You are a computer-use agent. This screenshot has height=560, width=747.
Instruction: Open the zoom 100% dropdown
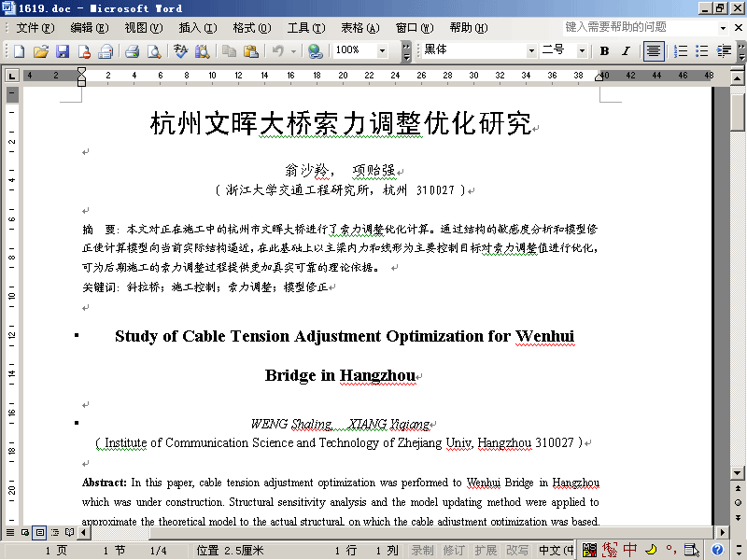[x=382, y=50]
